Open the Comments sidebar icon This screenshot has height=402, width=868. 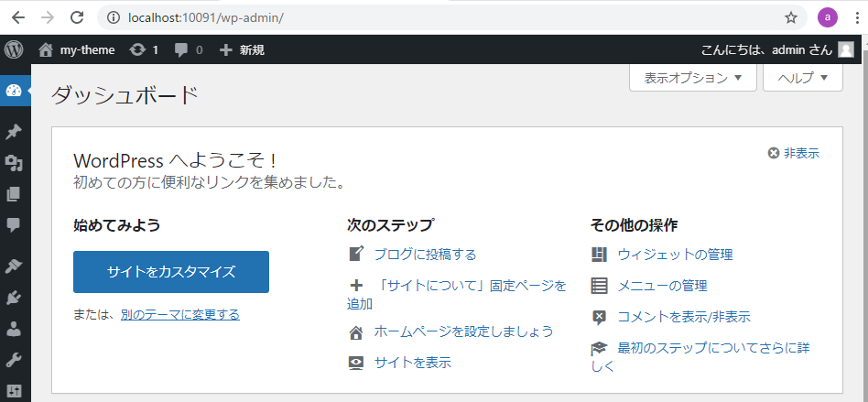[x=14, y=224]
